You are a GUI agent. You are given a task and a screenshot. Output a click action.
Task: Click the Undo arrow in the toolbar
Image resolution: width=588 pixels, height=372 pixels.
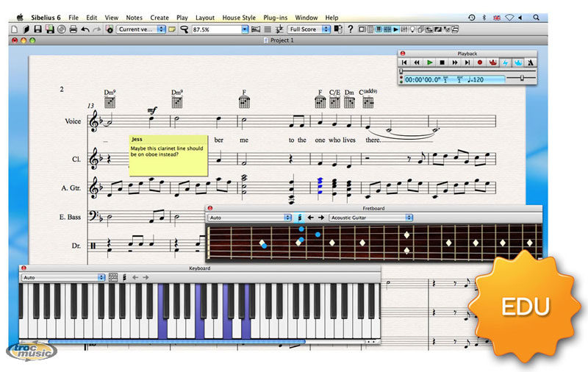[85, 29]
